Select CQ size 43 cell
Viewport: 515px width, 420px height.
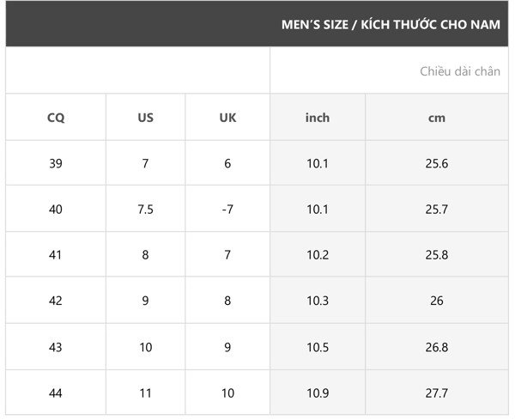tap(56, 347)
